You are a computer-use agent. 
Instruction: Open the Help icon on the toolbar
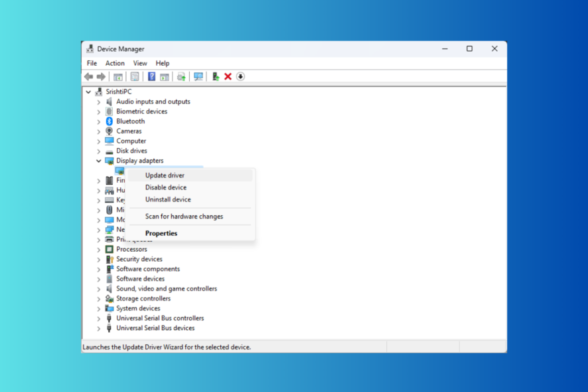coord(151,76)
